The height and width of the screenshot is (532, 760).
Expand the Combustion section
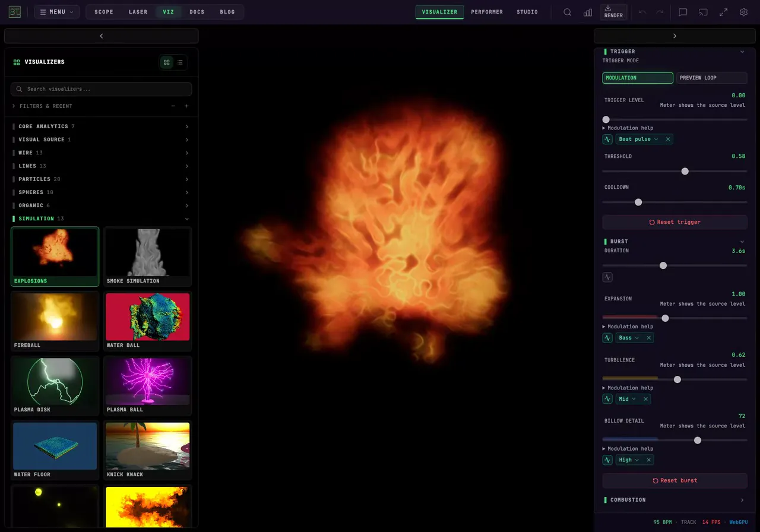(x=674, y=500)
